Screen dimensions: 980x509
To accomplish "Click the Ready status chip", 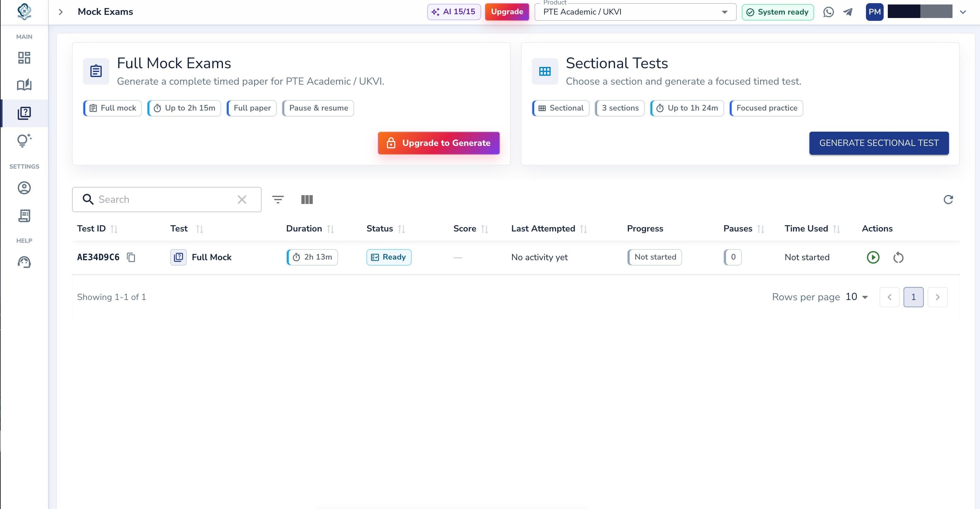I will pyautogui.click(x=388, y=257).
